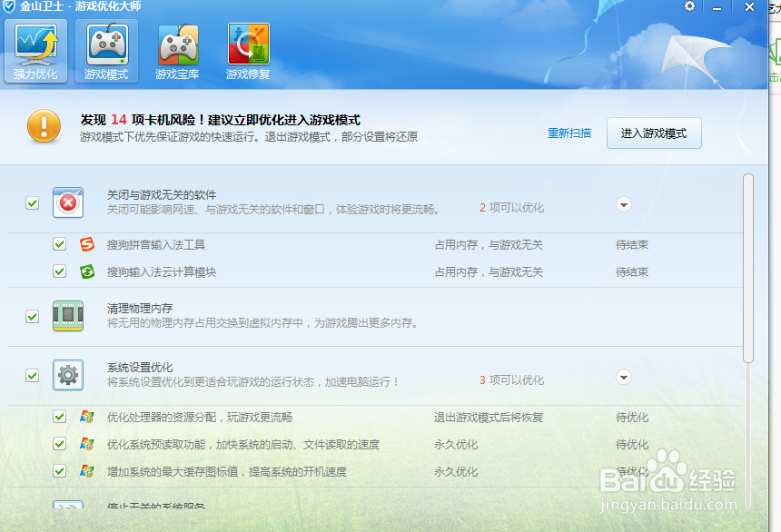Viewport: 781px width, 532px height.
Task: Click the orange warning exclamation icon
Action: 44,126
